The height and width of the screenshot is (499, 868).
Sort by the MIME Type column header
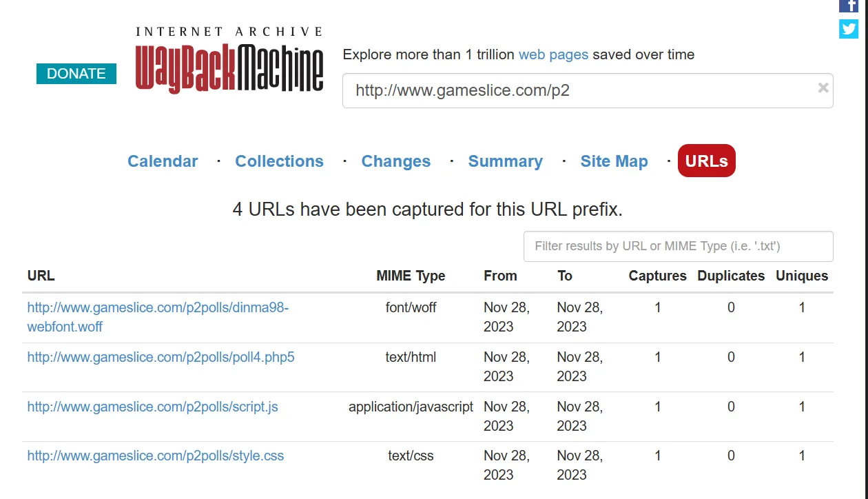(411, 276)
